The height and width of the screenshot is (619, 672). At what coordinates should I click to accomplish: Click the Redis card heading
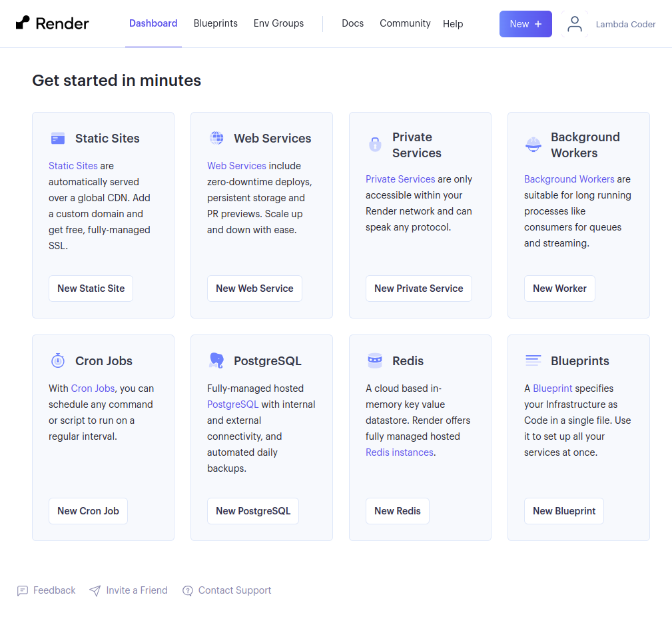point(408,361)
